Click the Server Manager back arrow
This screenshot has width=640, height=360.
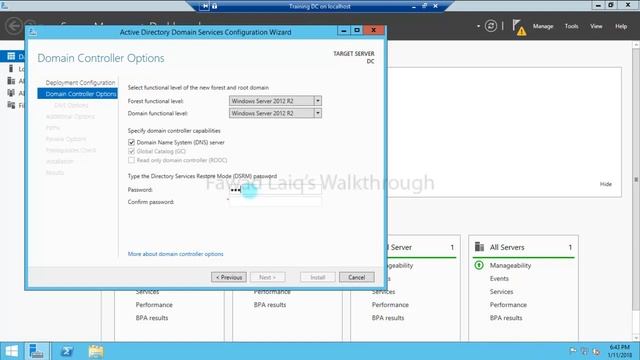(x=14, y=26)
